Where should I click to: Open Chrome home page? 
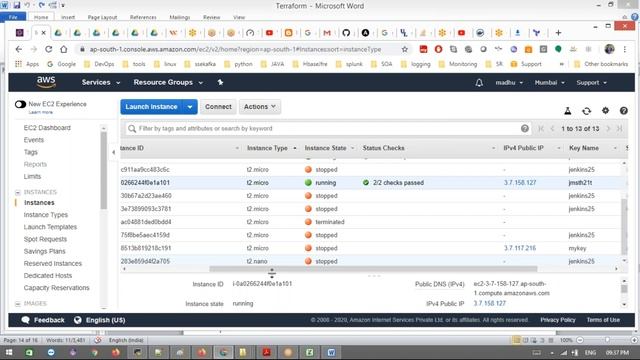[64, 49]
